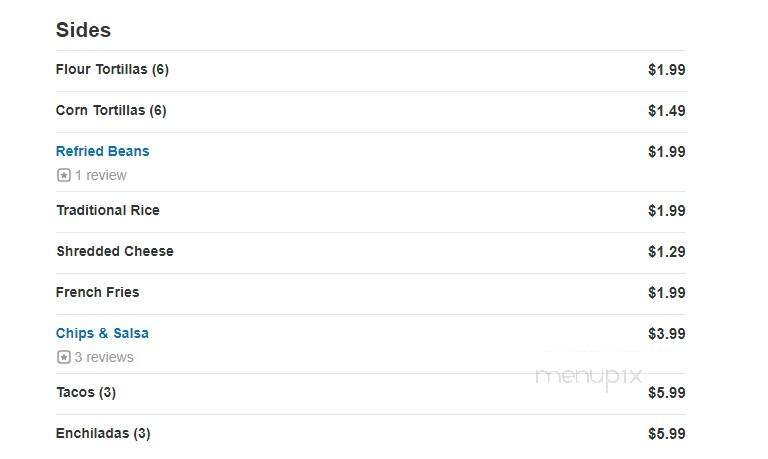The image size is (768, 459).
Task: Click the star icon beside 3 reviews
Action: 64,357
